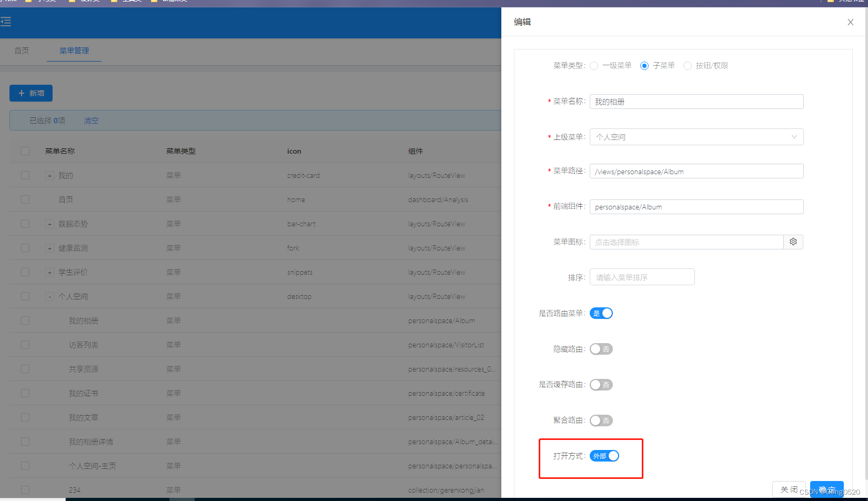
Task: Check the checkbox for the 个人空间 row
Action: pos(25,296)
